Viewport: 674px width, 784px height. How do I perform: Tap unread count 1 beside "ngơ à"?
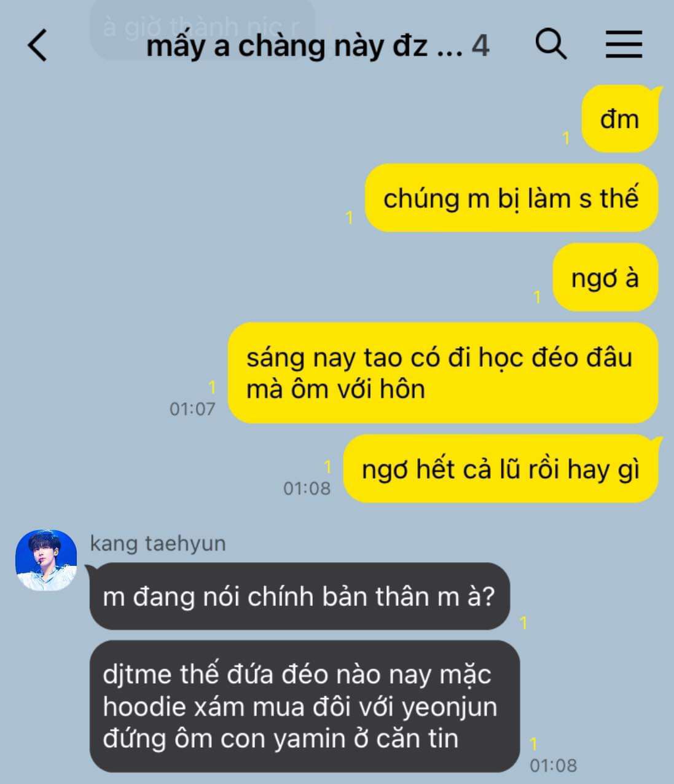coord(537,297)
